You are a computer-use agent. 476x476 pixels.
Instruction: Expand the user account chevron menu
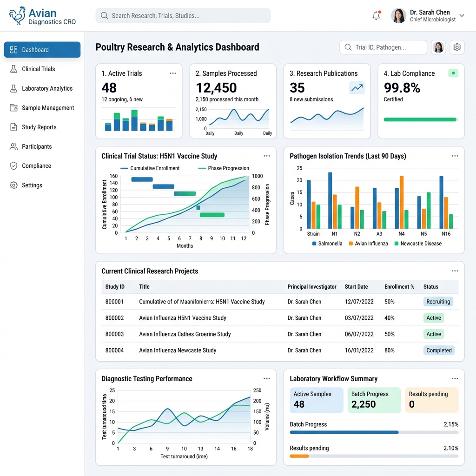click(x=462, y=15)
